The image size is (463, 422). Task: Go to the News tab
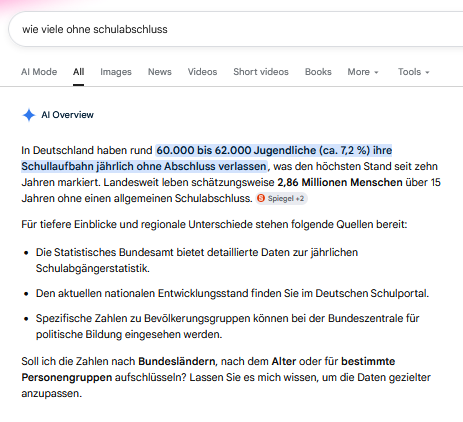(160, 72)
